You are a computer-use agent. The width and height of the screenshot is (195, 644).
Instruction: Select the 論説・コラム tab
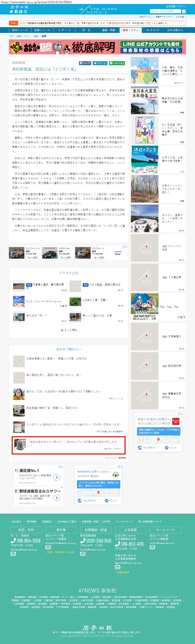tap(131, 30)
